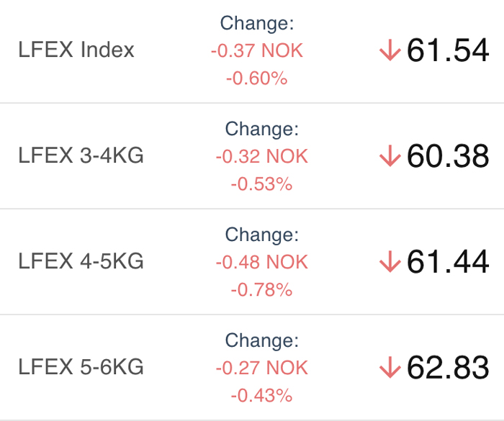
Task: Open the LFEX Index row label
Action: [x=76, y=50]
